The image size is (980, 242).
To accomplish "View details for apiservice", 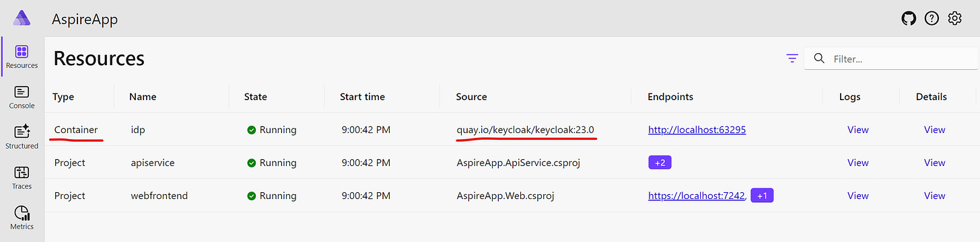I will (935, 163).
